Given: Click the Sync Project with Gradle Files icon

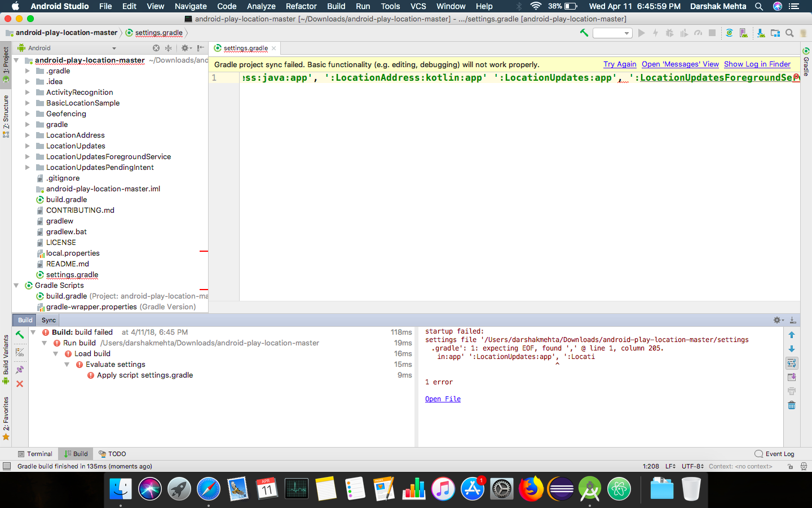Looking at the screenshot, I should (x=729, y=32).
